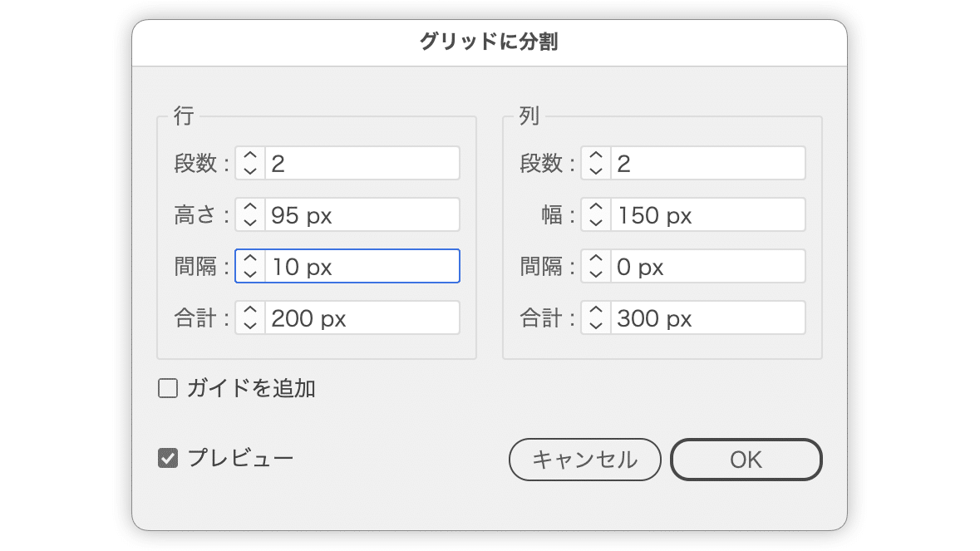Screen dimensions: 980x551
Task: Click the ガイドを追加 label text
Action: 251,389
